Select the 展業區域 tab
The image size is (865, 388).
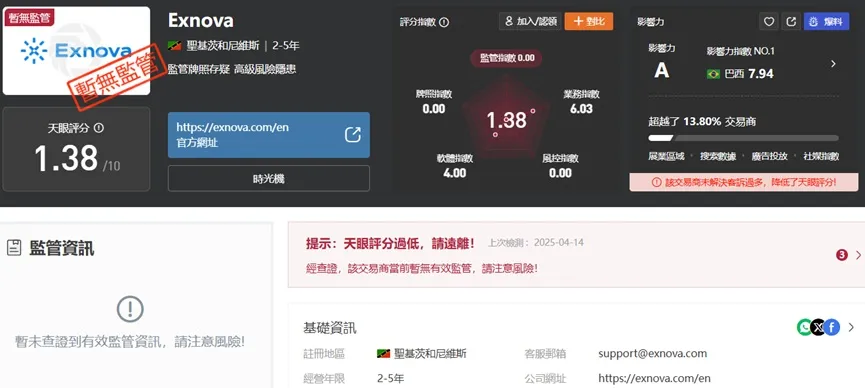pyautogui.click(x=666, y=156)
